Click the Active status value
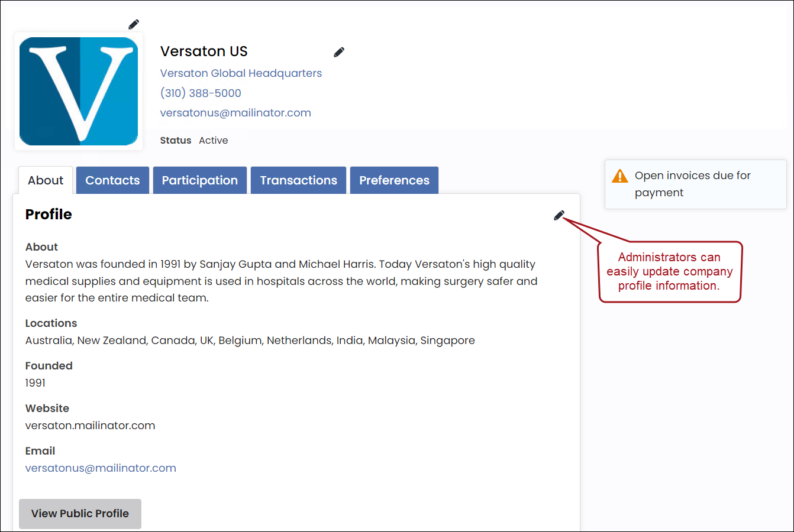This screenshot has width=794, height=532. point(214,141)
